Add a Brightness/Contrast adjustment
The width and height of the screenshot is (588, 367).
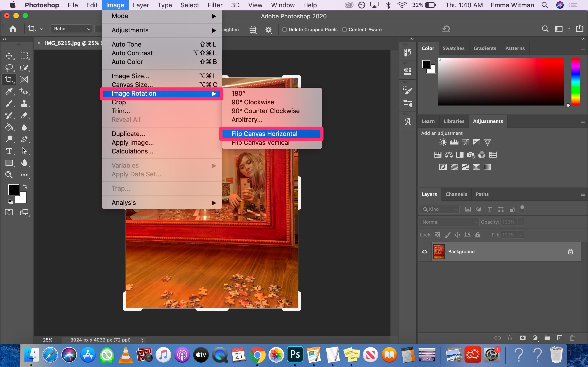(x=443, y=142)
